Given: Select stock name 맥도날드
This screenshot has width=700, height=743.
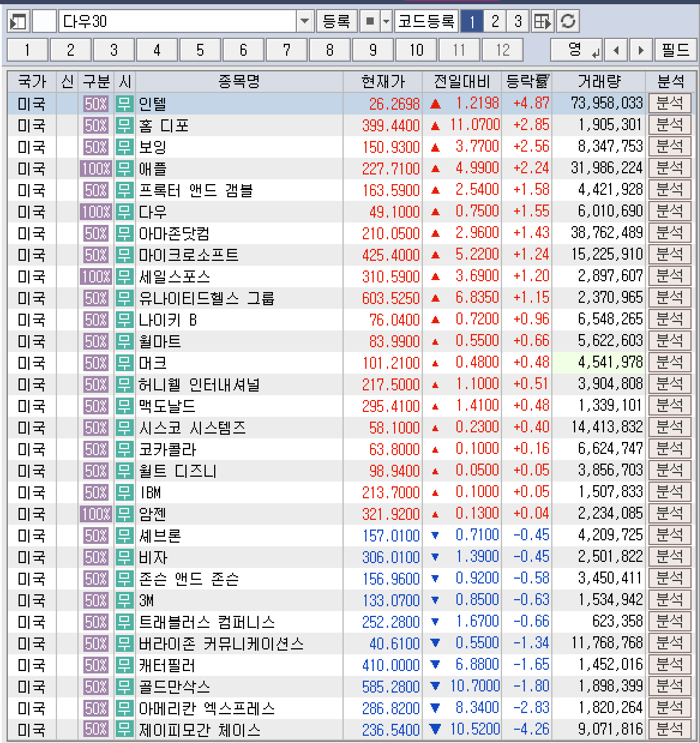Looking at the screenshot, I should coord(167,406).
